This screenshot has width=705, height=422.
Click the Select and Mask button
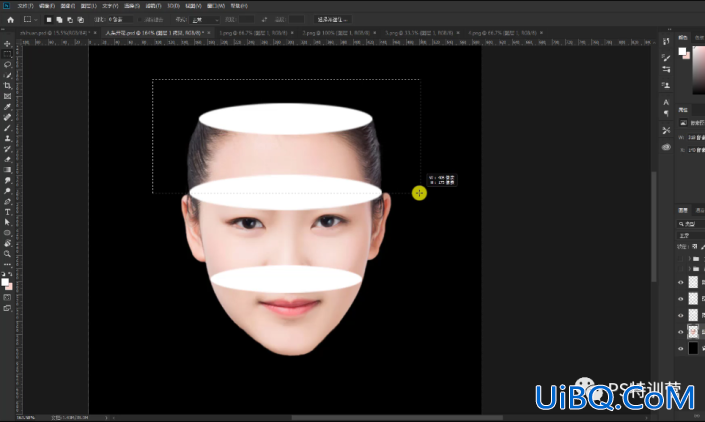tap(333, 20)
